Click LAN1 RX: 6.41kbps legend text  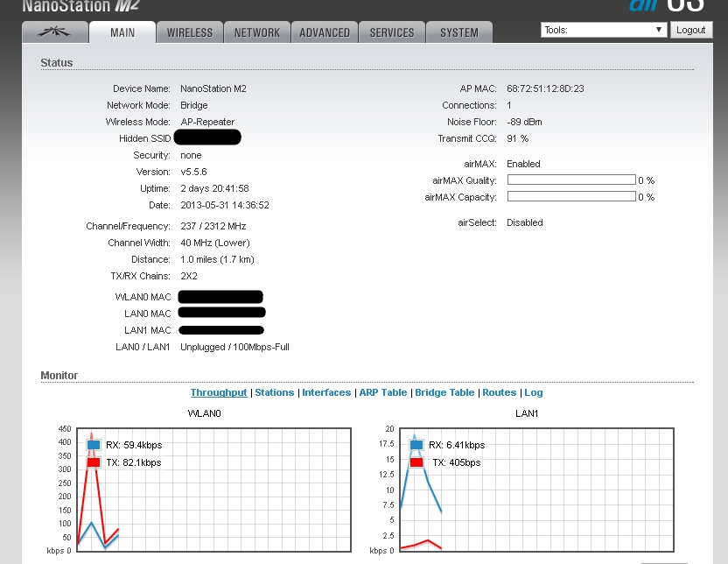457,445
